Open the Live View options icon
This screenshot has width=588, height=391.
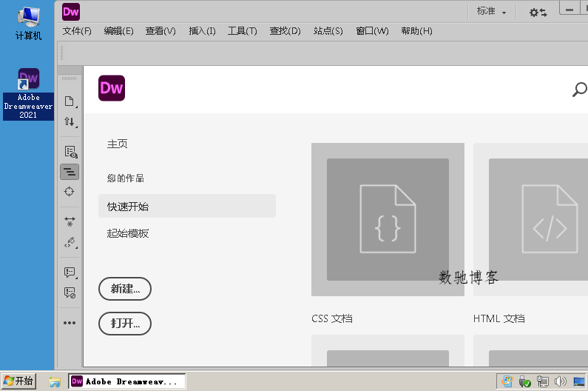coord(70,152)
